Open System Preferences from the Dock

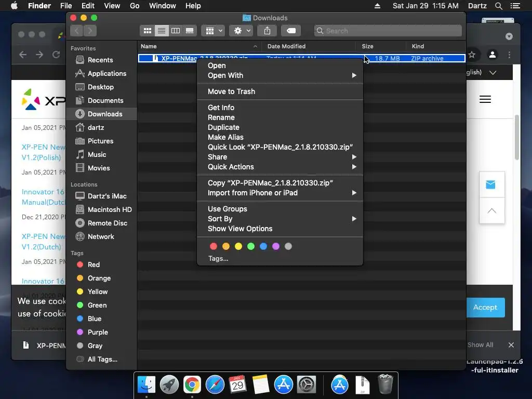point(307,385)
